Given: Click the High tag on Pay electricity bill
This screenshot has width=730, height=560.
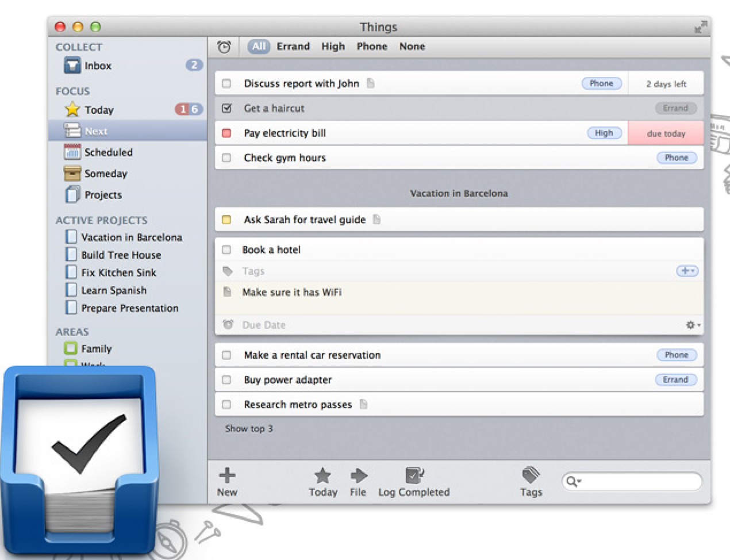Looking at the screenshot, I should (x=604, y=133).
